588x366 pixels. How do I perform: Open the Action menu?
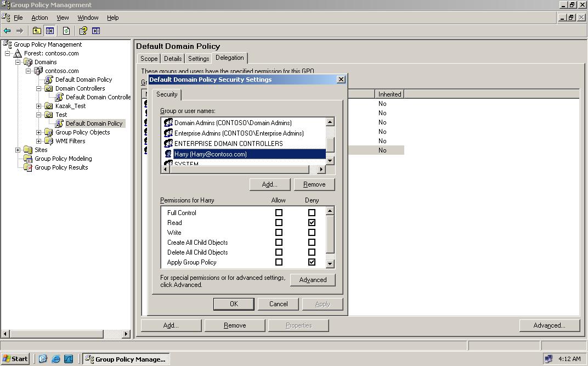tap(39, 18)
